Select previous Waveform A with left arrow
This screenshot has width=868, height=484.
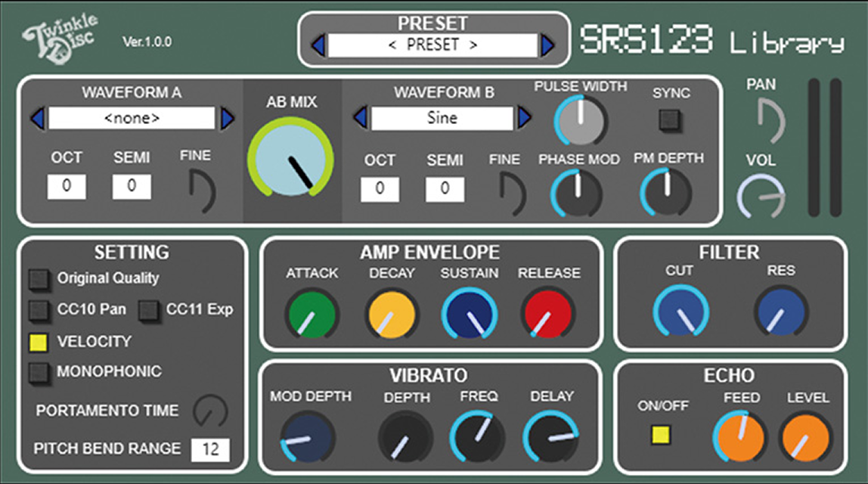point(37,119)
